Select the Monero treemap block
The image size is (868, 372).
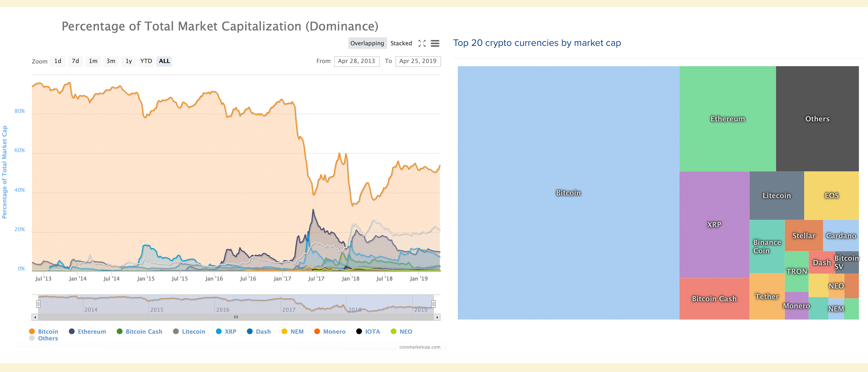[796, 306]
